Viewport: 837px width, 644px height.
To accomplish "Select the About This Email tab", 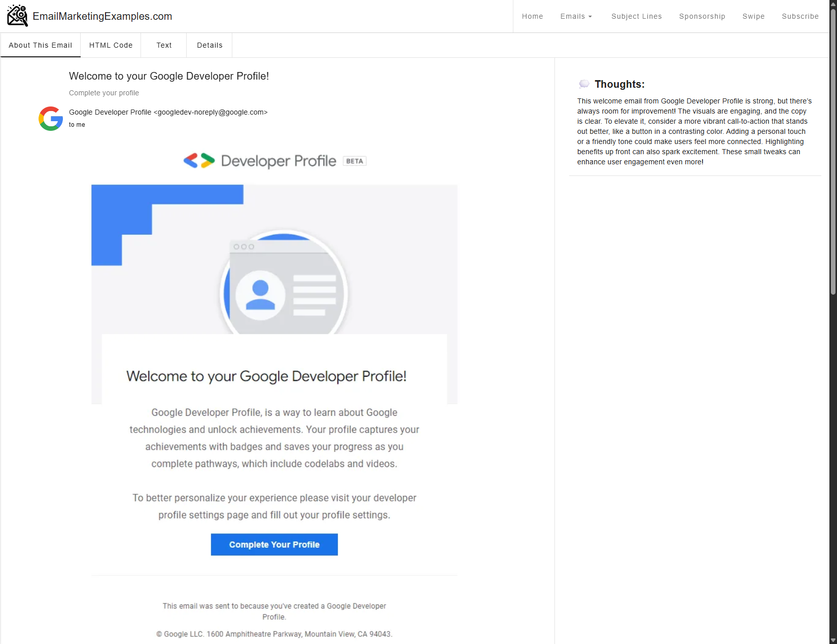I will tap(41, 45).
